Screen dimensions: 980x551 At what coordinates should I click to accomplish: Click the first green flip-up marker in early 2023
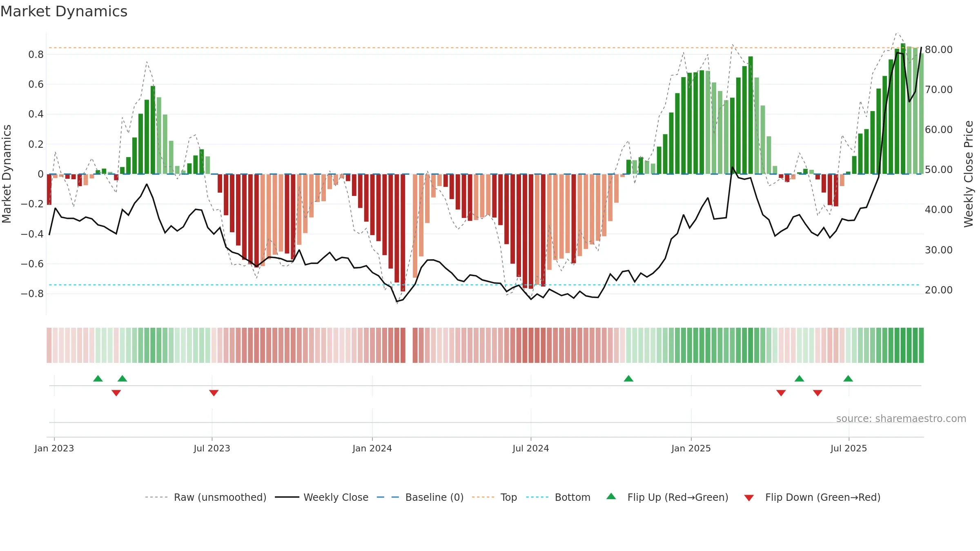[98, 378]
